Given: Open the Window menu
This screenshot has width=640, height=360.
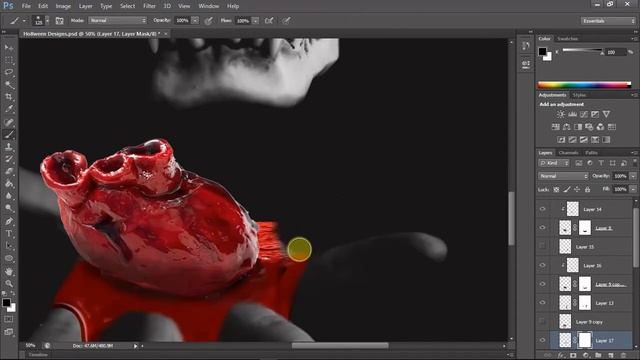Looking at the screenshot, I should tap(209, 6).
